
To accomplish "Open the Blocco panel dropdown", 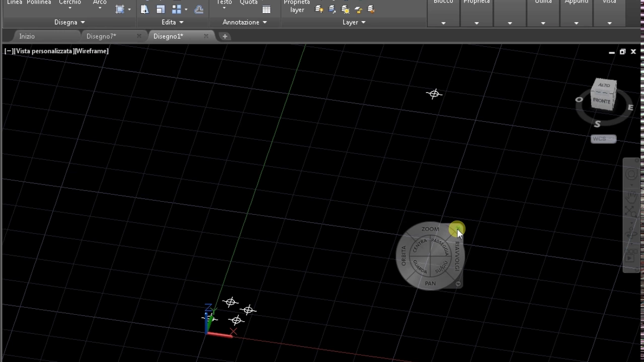I will tap(443, 23).
